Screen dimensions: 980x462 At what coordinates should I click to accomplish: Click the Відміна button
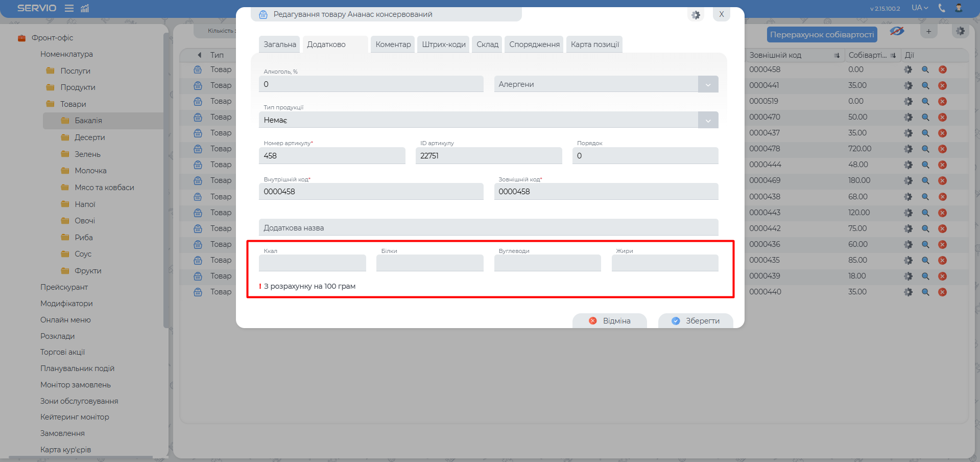tap(609, 321)
